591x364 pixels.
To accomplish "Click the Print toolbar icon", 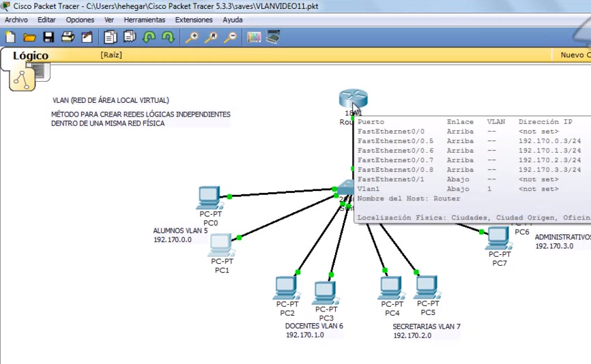I will 68,37.
